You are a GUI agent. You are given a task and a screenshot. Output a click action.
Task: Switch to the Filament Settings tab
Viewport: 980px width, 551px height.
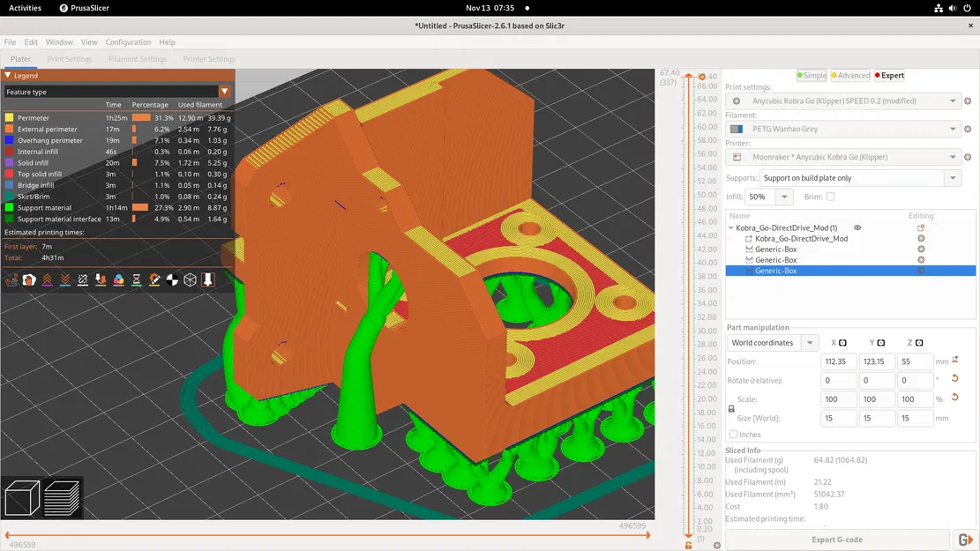point(138,59)
